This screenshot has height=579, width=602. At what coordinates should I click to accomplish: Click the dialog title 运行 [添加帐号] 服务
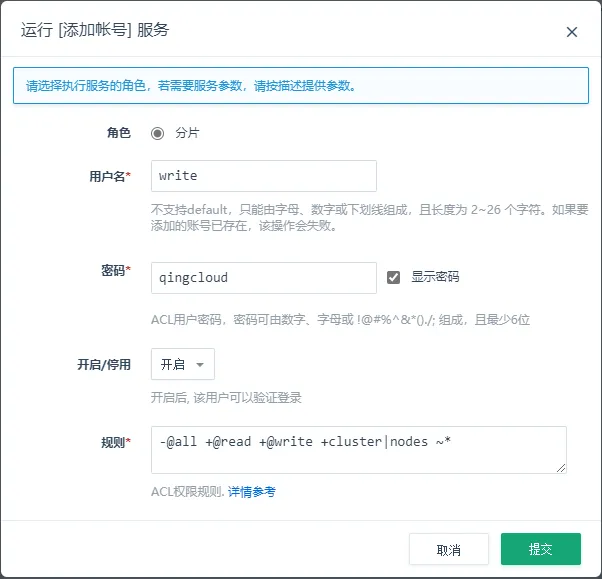coord(95,30)
